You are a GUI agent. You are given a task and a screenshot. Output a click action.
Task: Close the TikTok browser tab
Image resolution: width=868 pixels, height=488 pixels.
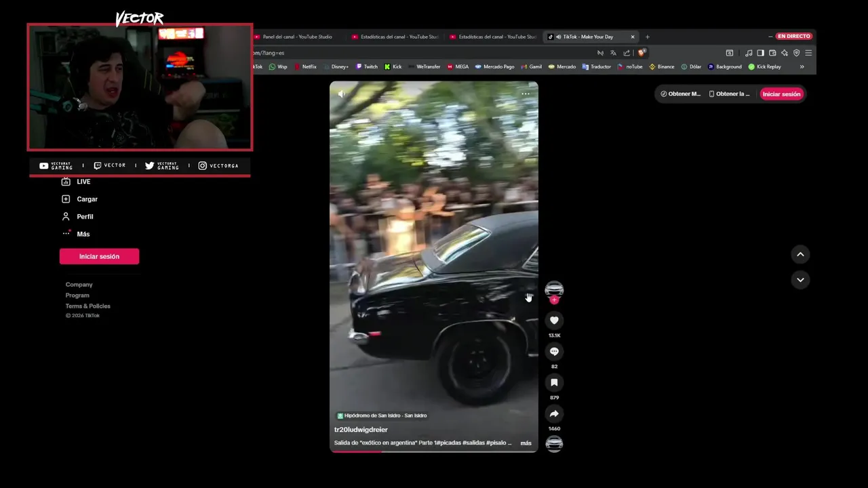(633, 37)
